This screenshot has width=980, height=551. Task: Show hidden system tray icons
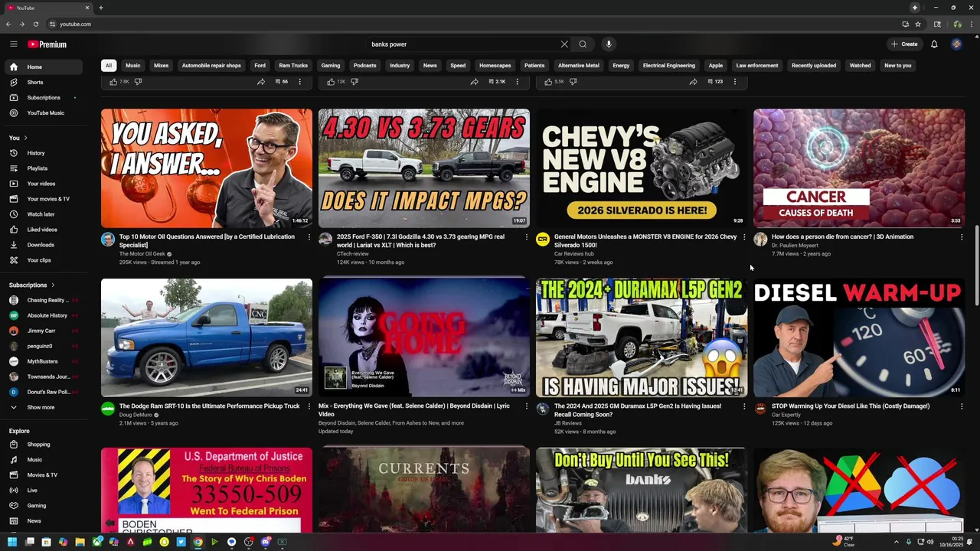[897, 542]
